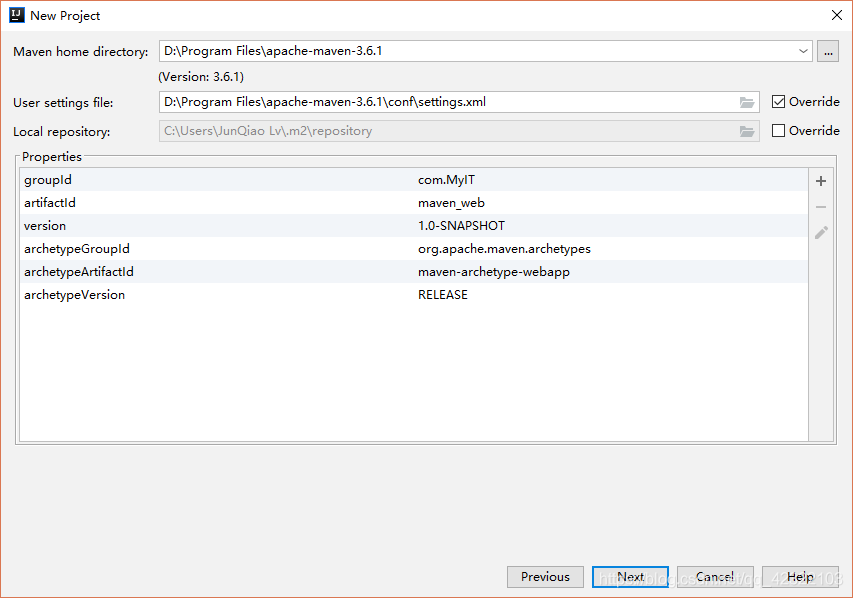Image resolution: width=853 pixels, height=598 pixels.
Task: Click the edit property pencil icon
Action: (821, 233)
